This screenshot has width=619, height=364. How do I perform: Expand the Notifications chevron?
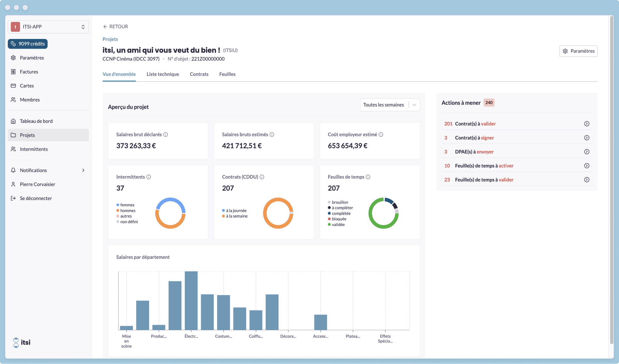tap(83, 170)
